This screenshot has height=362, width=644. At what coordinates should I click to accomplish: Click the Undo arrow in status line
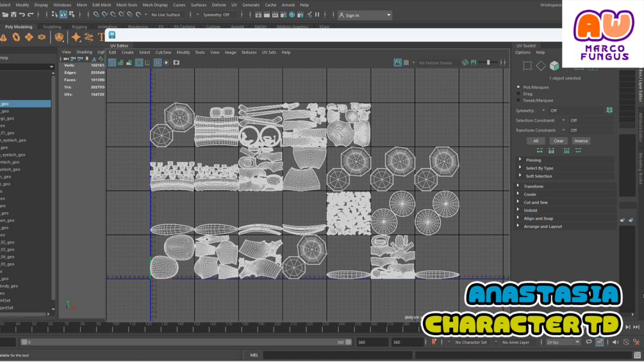pos(22,15)
